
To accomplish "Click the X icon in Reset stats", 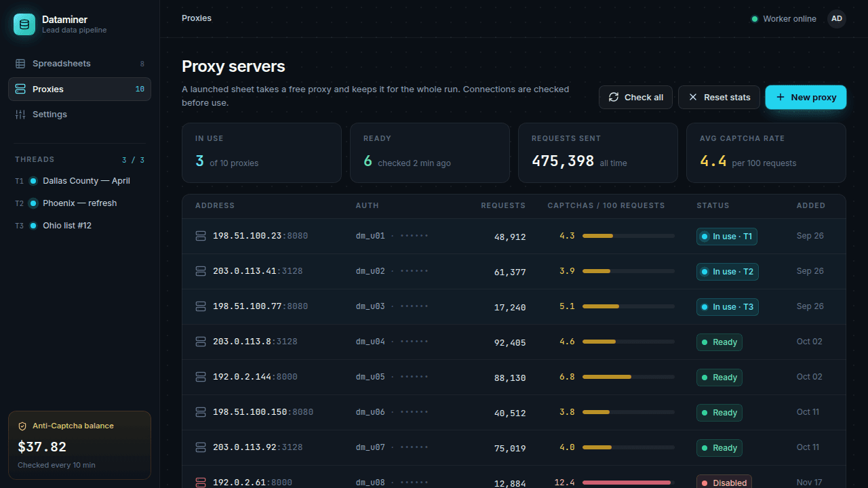I will 693,97.
